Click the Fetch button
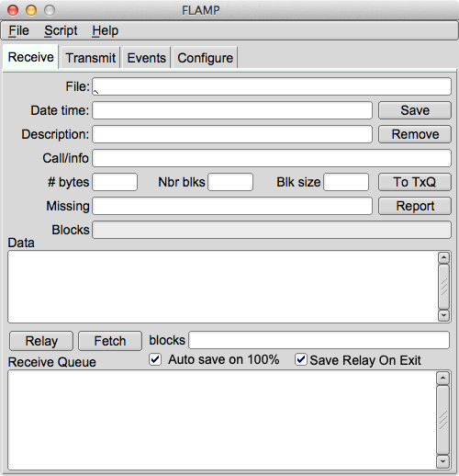 tap(110, 341)
